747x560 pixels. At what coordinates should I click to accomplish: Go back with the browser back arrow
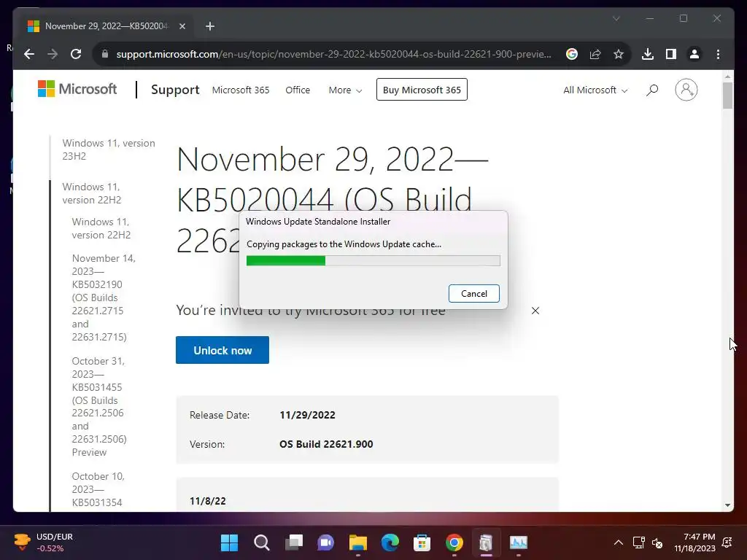point(29,54)
